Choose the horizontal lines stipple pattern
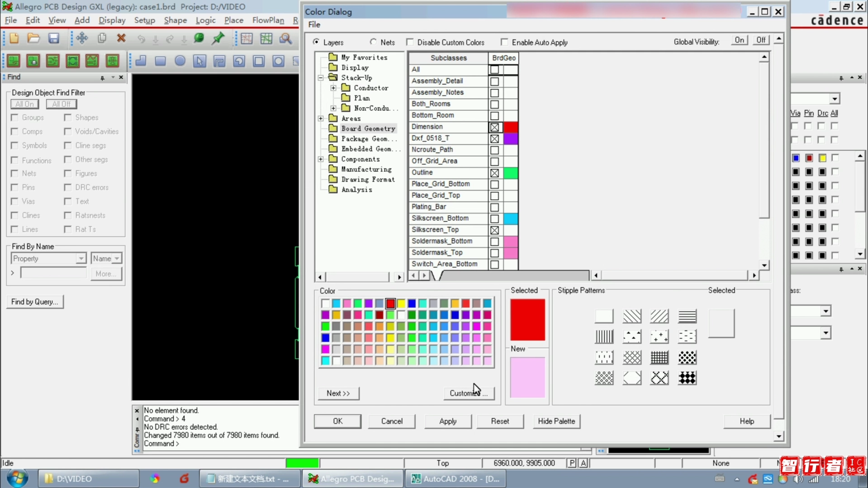This screenshot has width=868, height=488. (687, 316)
